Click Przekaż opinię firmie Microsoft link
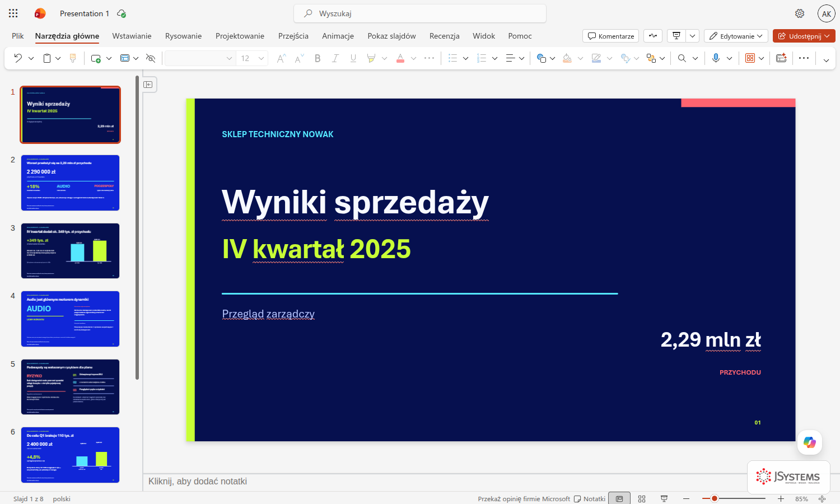 pos(524,498)
